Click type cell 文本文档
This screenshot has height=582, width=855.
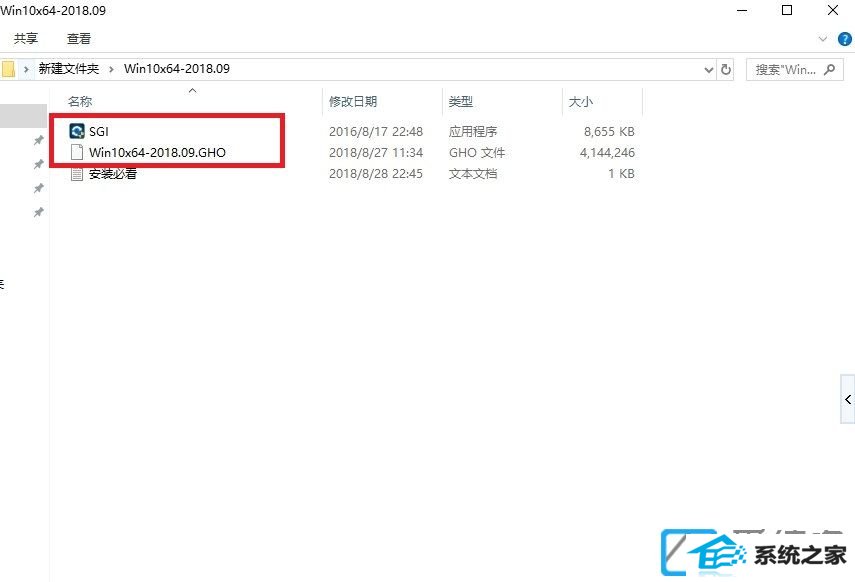coord(473,173)
